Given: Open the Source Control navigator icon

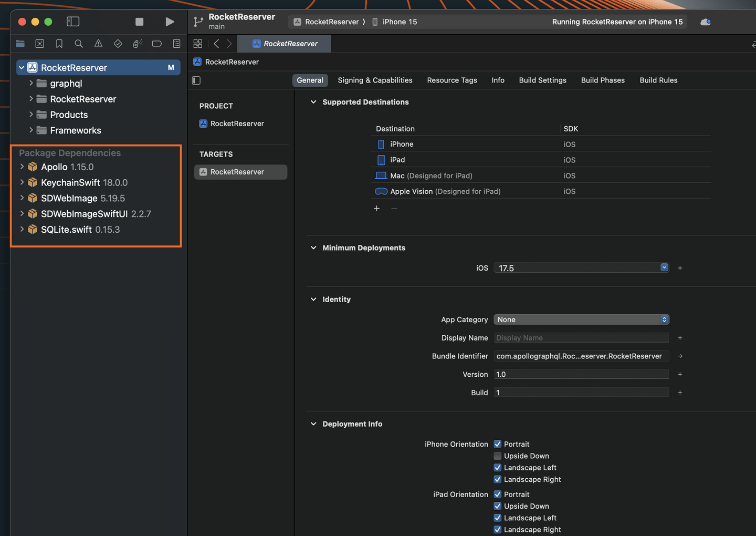Looking at the screenshot, I should tap(40, 44).
